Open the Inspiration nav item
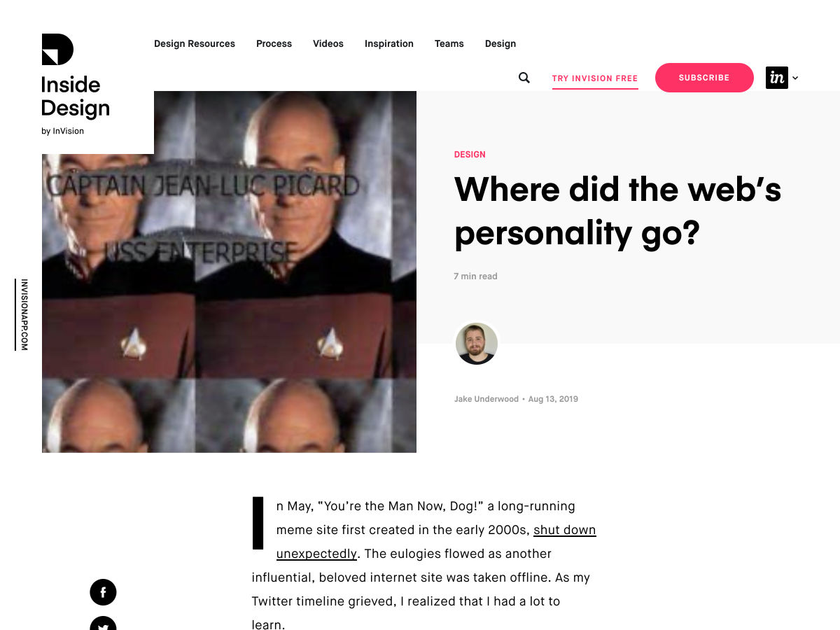 pos(389,43)
